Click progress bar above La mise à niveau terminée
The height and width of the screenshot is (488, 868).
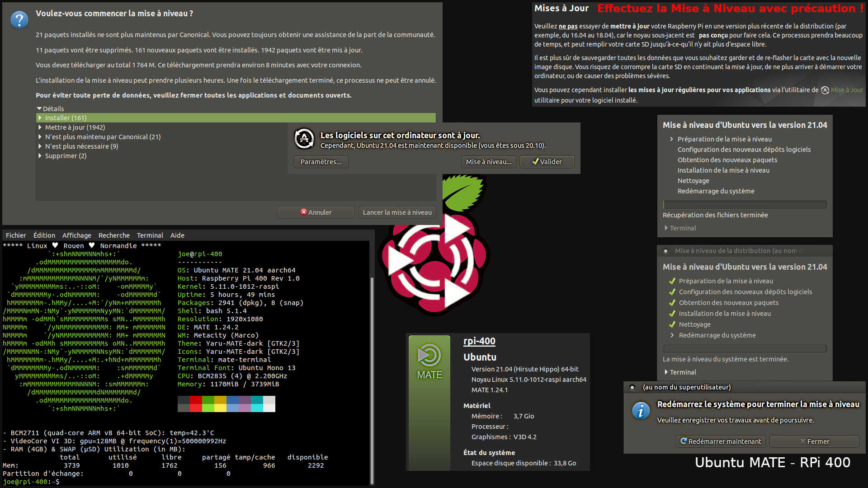[745, 349]
